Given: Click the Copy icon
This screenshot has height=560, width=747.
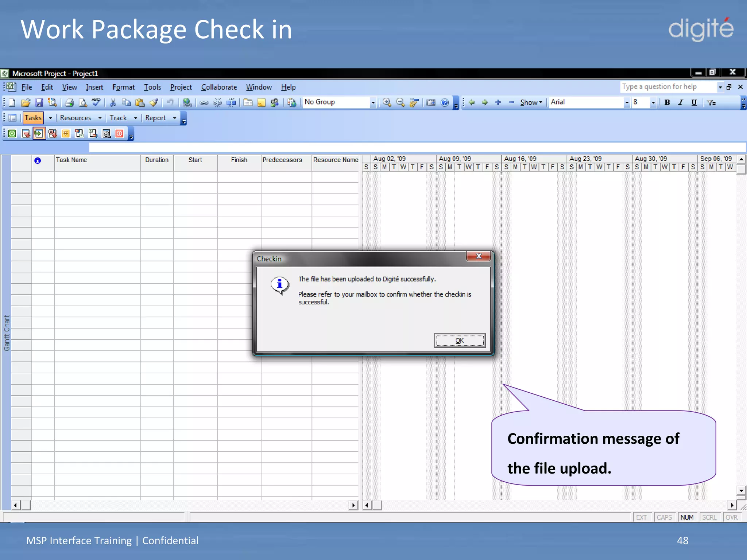Looking at the screenshot, I should (x=126, y=102).
